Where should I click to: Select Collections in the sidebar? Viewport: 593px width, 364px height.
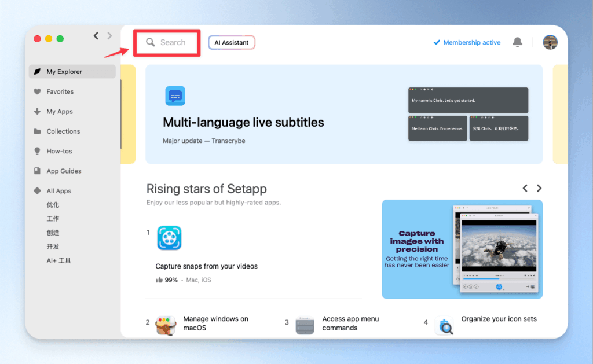(x=63, y=131)
